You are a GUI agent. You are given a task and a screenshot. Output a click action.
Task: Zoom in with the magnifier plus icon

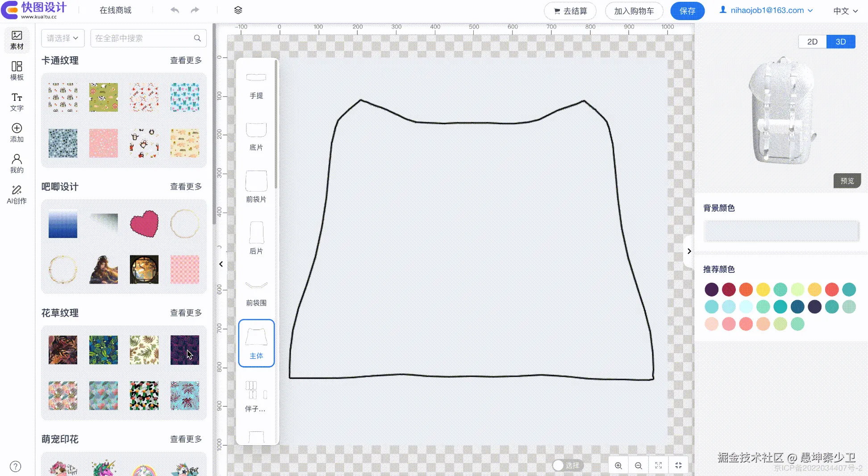(618, 465)
